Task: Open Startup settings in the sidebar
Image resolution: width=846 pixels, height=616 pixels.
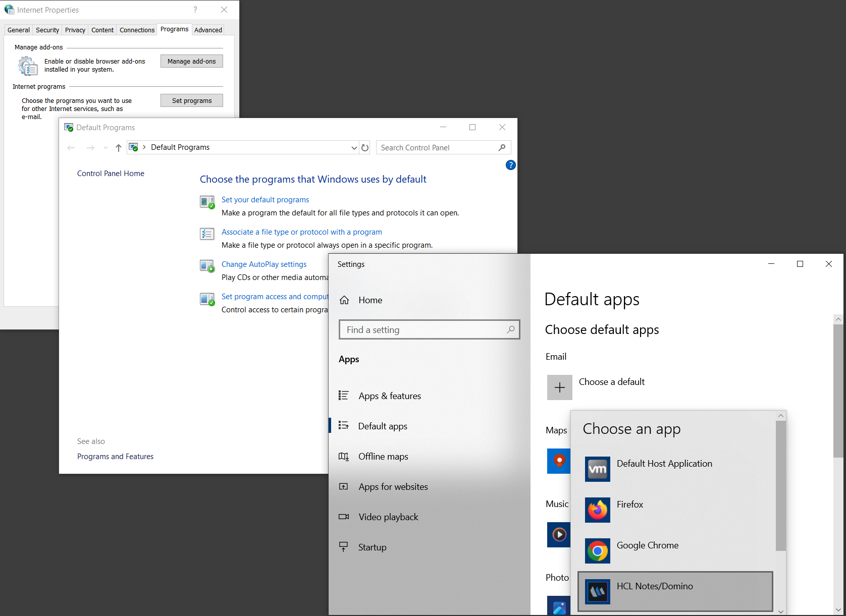Action: (372, 547)
